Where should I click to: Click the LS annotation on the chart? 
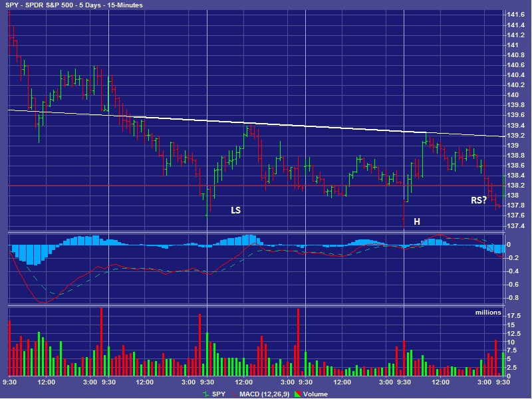click(236, 210)
